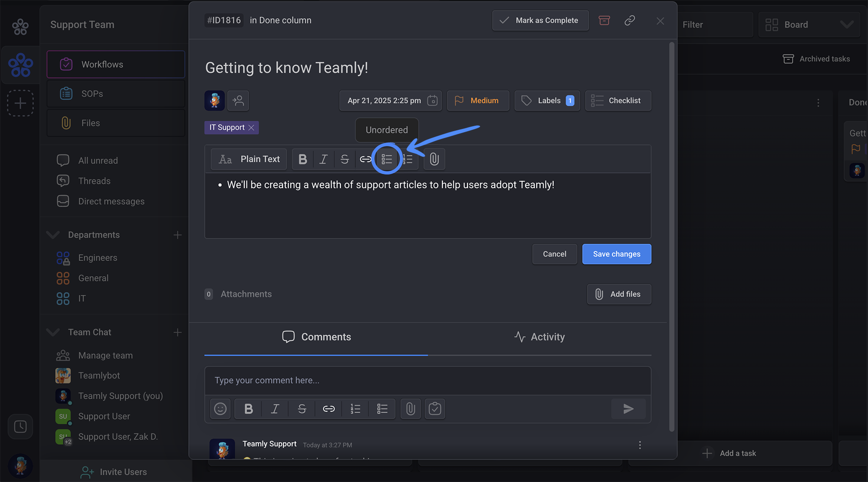Add a new department

(177, 235)
